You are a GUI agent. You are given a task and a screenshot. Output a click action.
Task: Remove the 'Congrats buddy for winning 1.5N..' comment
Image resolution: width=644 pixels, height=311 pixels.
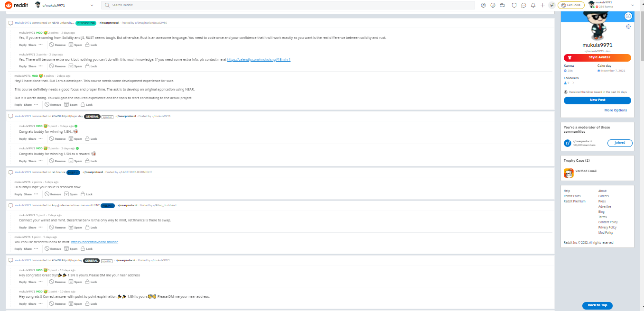pos(57,139)
